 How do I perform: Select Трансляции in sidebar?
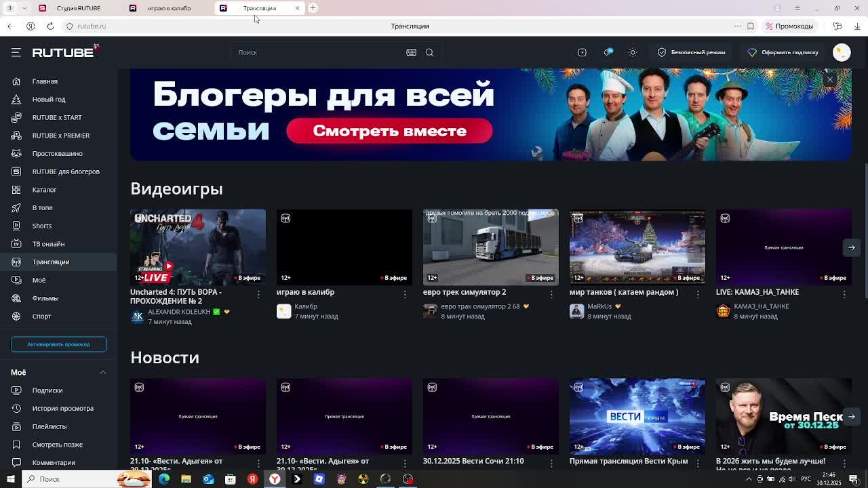coord(58,262)
